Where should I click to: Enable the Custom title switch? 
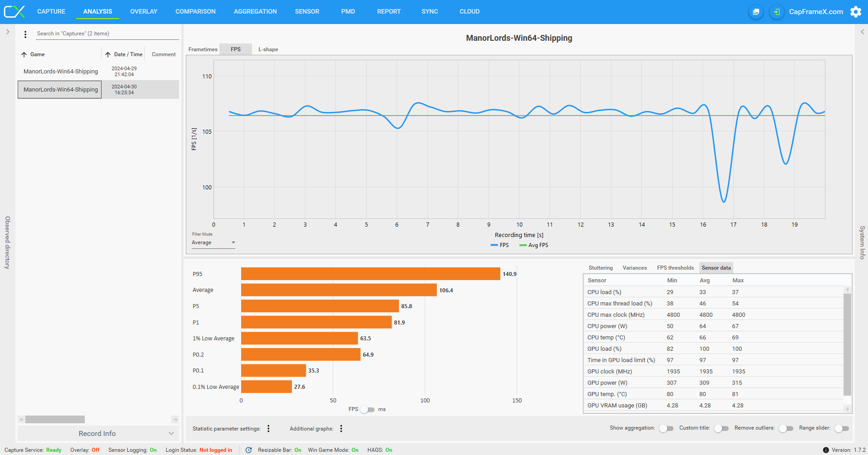(x=721, y=428)
